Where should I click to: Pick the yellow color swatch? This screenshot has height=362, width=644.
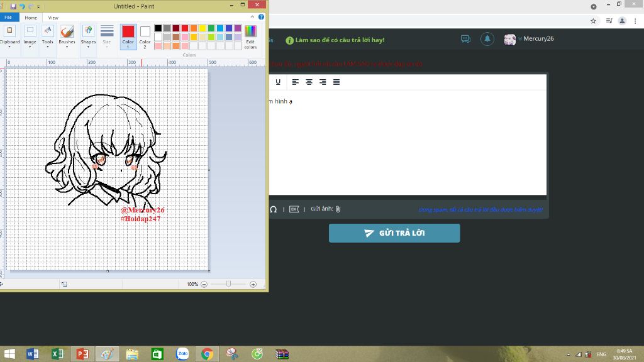(x=203, y=28)
